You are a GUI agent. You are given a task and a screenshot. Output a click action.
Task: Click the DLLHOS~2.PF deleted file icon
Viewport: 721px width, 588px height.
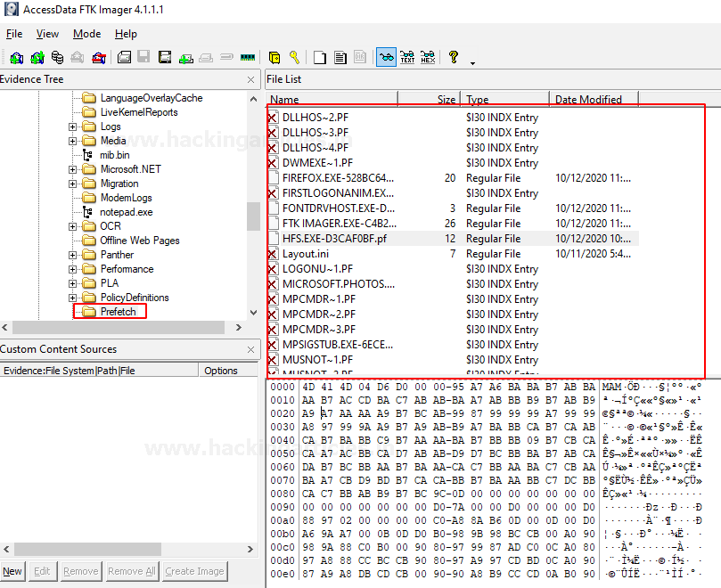[273, 118]
